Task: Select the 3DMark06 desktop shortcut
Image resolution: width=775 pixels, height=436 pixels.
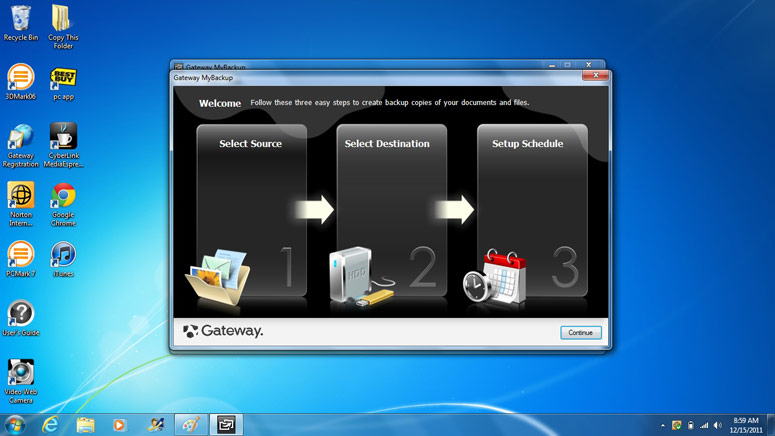Action: pyautogui.click(x=21, y=82)
